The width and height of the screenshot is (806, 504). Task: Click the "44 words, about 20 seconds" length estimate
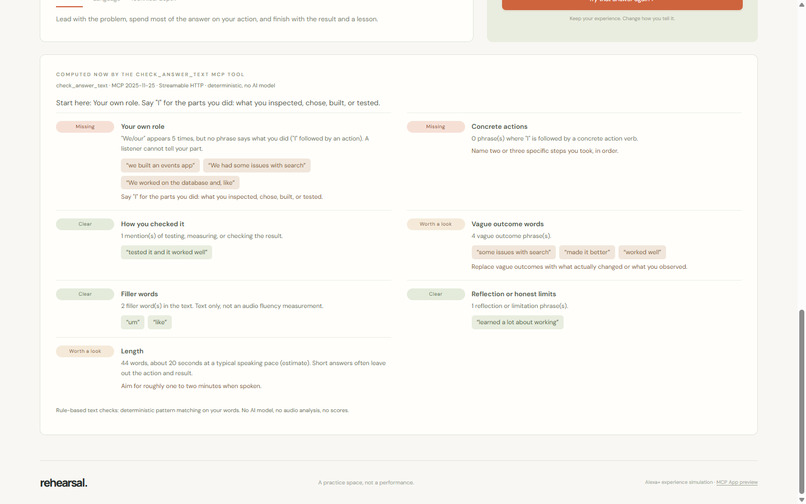(253, 368)
